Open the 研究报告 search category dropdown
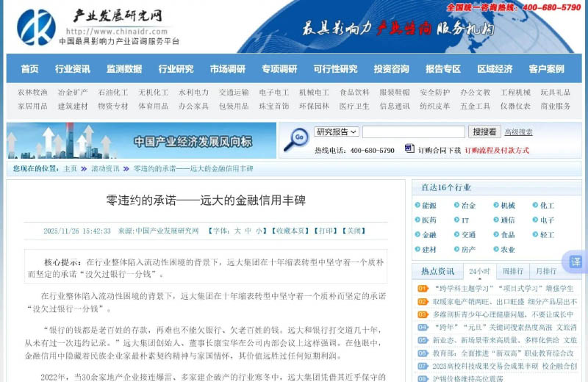Screen dimensions: 588x382 click(x=337, y=131)
